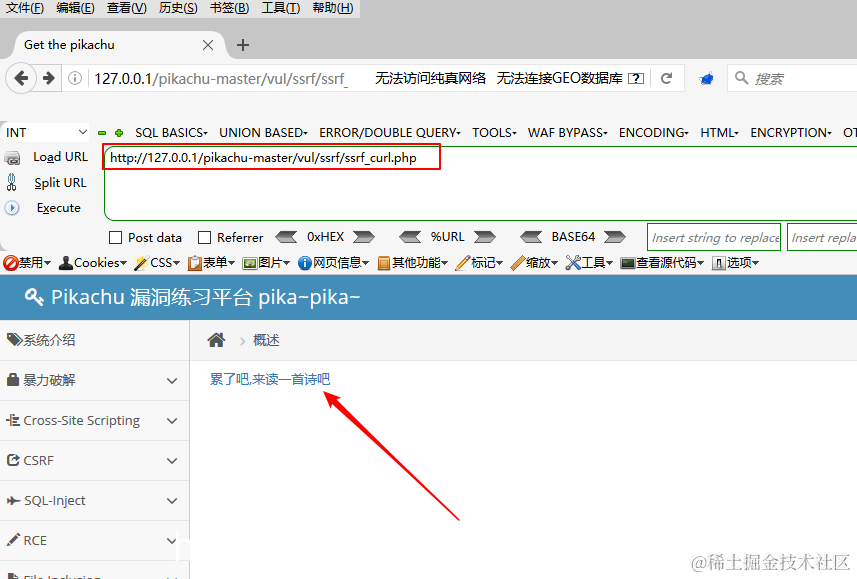This screenshot has width=857, height=579.
Task: Open 表单 web developer menu
Action: tap(211, 263)
